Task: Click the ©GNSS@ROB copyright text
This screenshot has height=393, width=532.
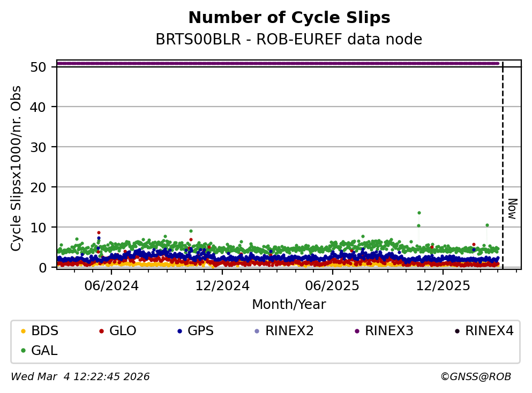Action: (x=475, y=377)
